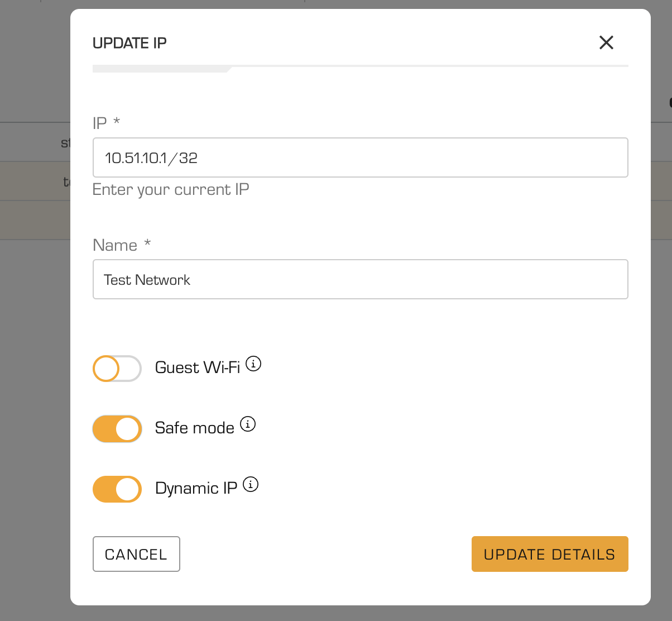The height and width of the screenshot is (621, 672).
Task: Click the Dynamic IP info icon
Action: tap(251, 484)
